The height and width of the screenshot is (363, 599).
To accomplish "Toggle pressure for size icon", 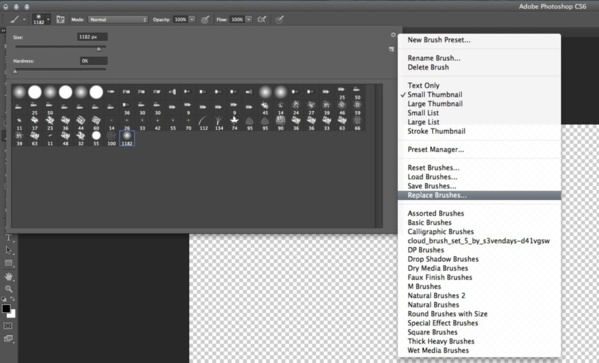I will [279, 19].
